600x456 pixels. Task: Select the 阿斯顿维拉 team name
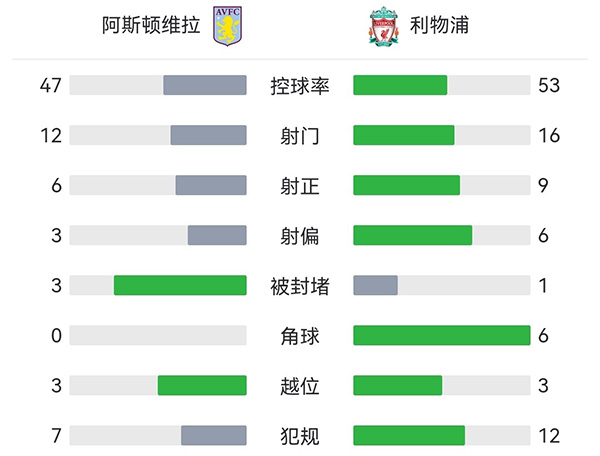[153, 27]
